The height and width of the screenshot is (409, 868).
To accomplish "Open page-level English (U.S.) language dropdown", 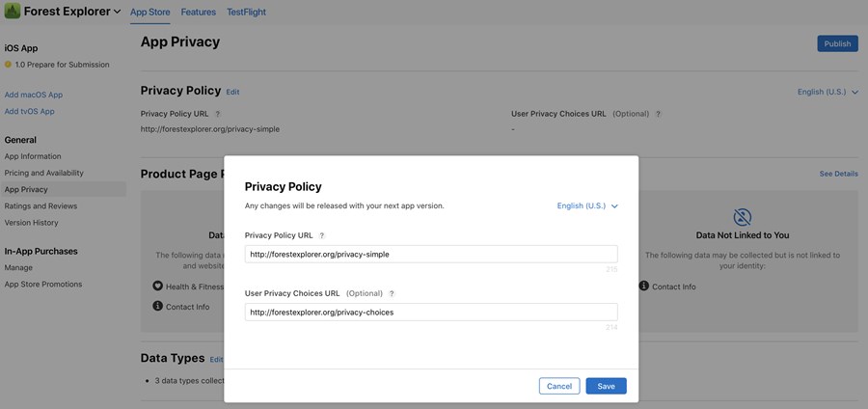I will [x=827, y=92].
